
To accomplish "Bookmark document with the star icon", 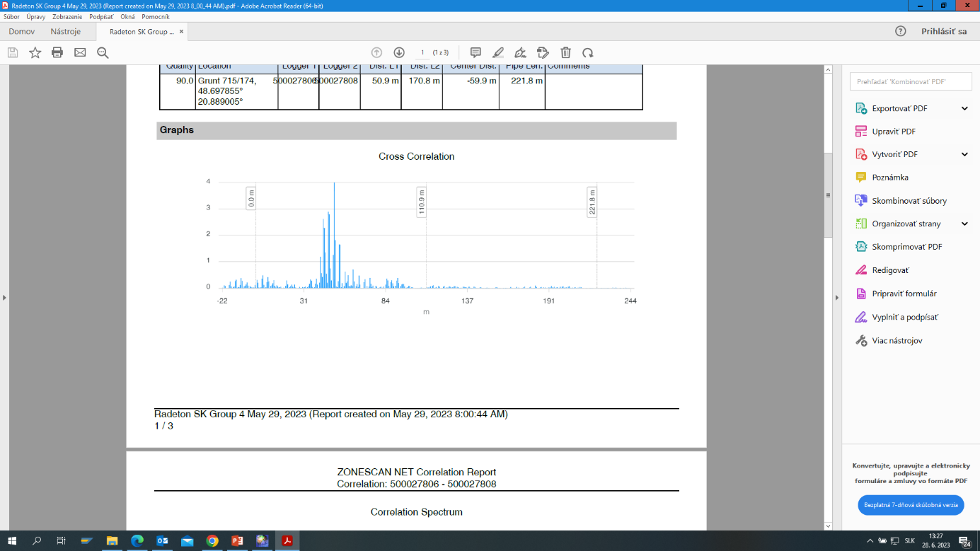I will [x=35, y=52].
